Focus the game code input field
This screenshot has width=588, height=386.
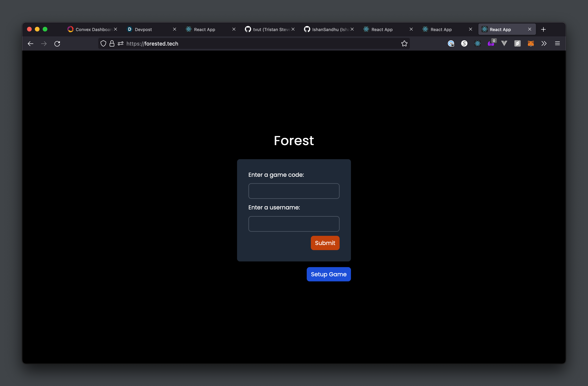click(293, 191)
